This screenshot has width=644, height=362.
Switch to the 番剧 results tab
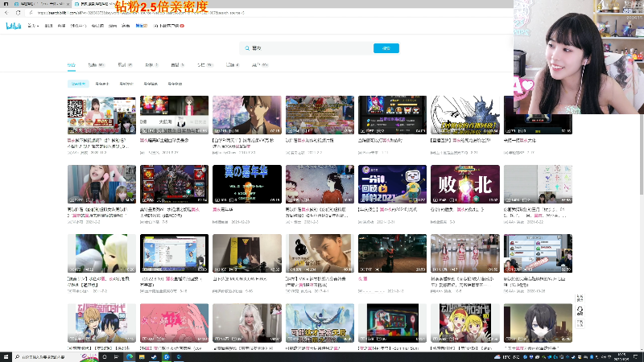point(125,65)
